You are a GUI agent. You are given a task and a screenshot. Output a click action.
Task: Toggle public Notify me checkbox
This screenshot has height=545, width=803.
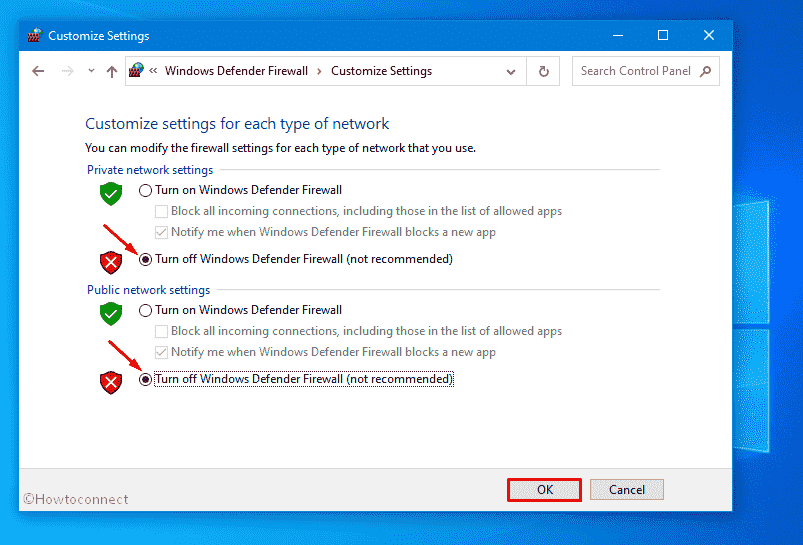click(161, 352)
